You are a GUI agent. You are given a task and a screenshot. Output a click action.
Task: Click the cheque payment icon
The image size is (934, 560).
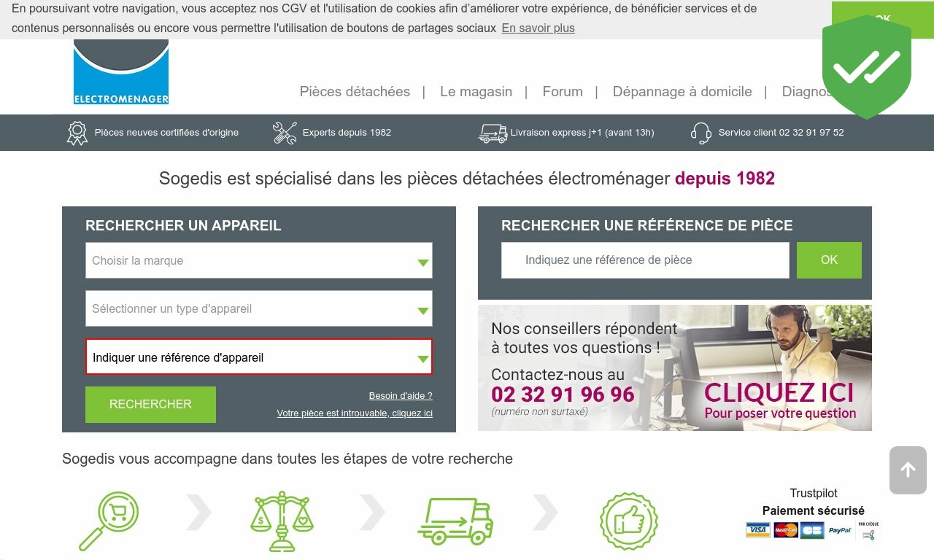868,530
